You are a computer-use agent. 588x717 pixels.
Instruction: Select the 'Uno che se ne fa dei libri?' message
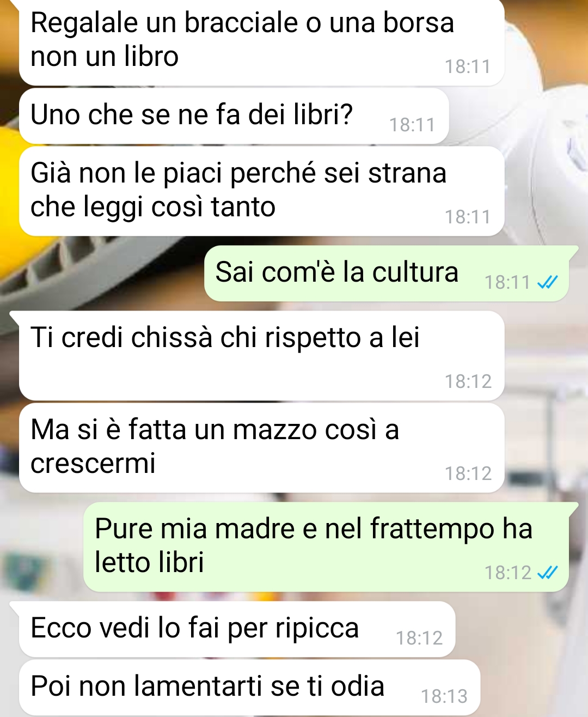click(234, 116)
